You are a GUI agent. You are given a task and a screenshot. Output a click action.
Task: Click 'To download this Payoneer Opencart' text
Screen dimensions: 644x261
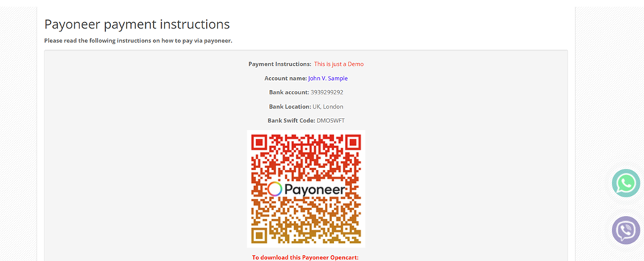(306, 257)
